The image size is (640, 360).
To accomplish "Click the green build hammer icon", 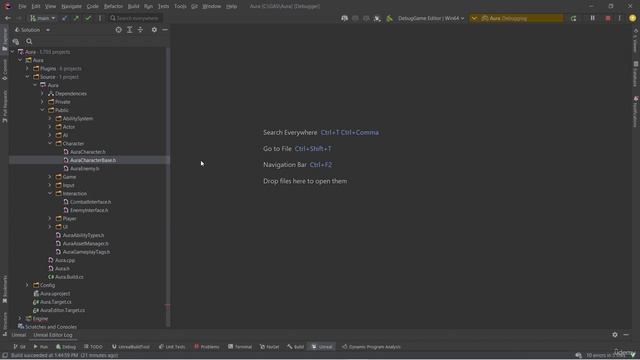I will [x=389, y=18].
